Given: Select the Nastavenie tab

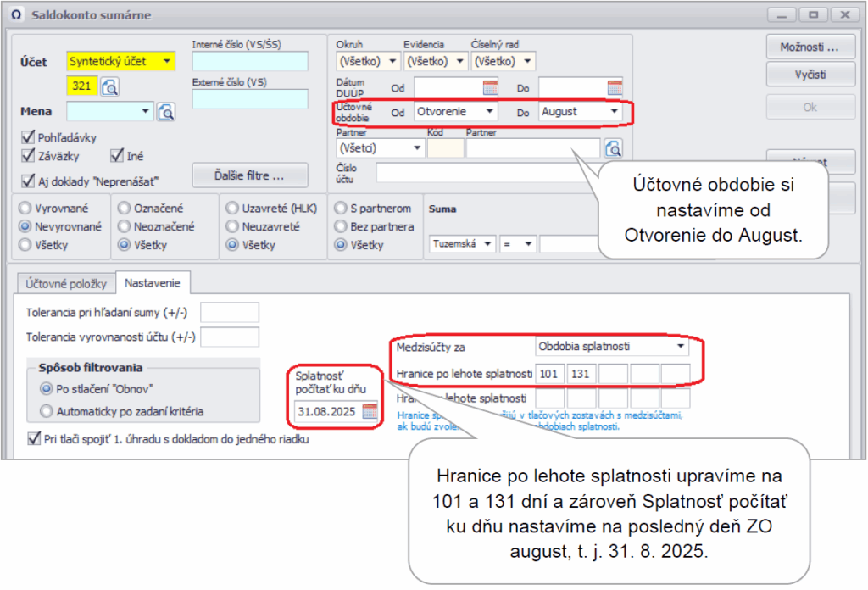Looking at the screenshot, I should [x=153, y=282].
